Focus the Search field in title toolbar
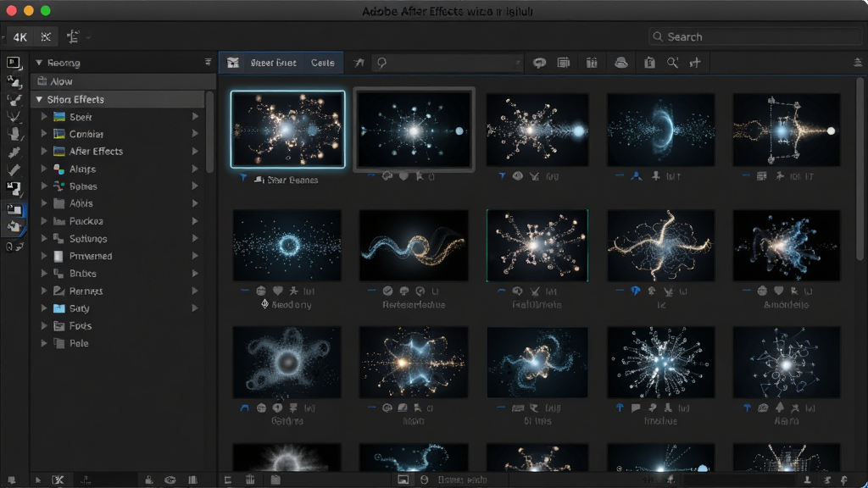This screenshot has height=488, width=868. click(755, 36)
